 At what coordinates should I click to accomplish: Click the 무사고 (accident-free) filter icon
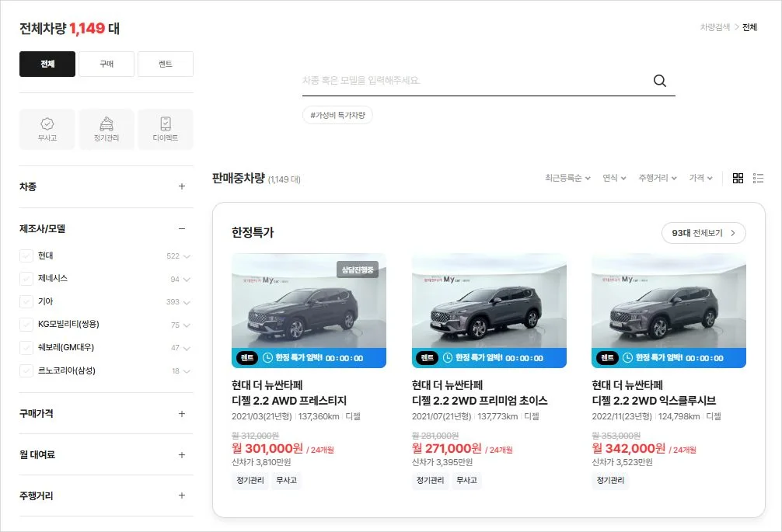click(x=47, y=128)
